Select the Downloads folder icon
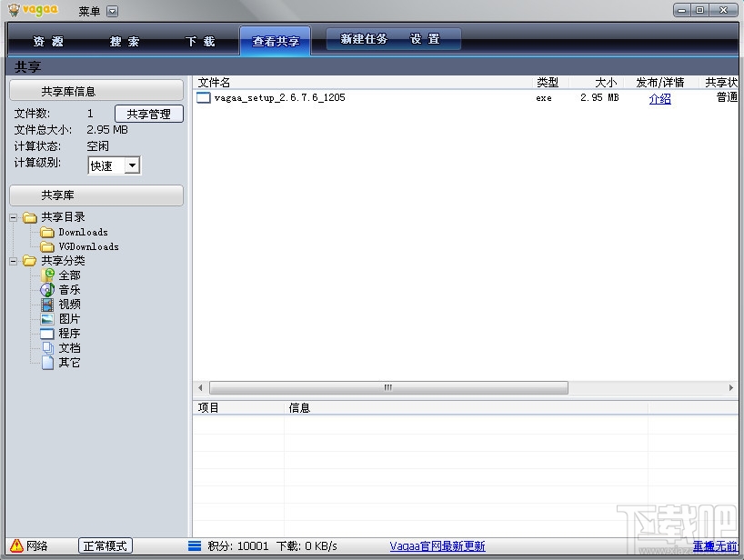The image size is (744, 560). pyautogui.click(x=47, y=232)
